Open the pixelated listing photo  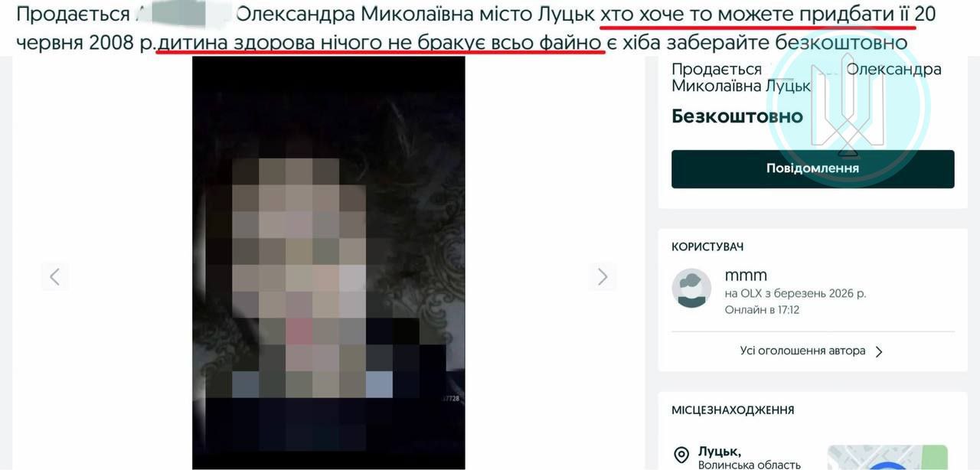(x=328, y=263)
